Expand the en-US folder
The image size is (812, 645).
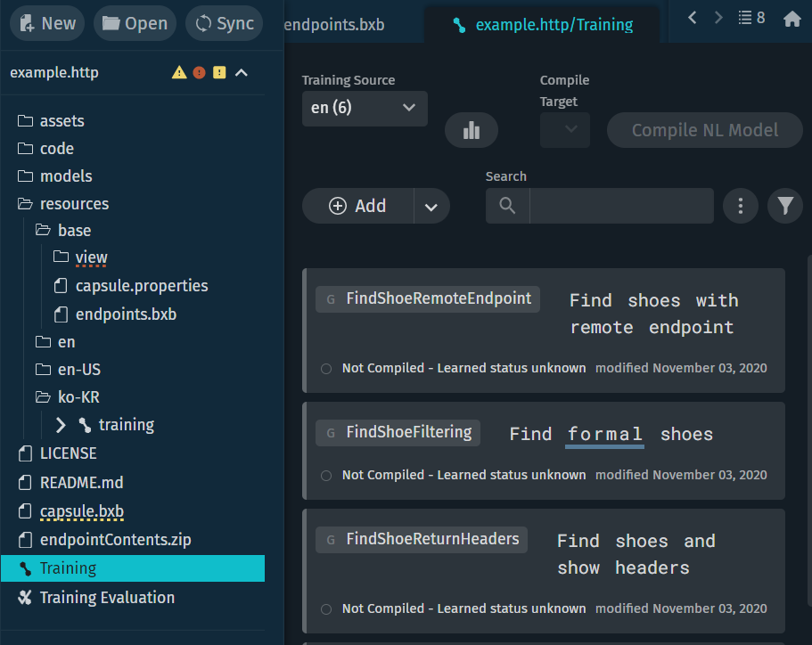coord(68,370)
